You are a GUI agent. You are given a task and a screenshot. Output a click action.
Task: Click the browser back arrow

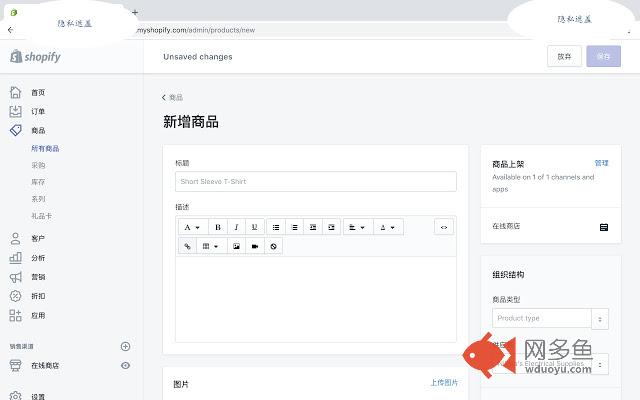[11, 30]
